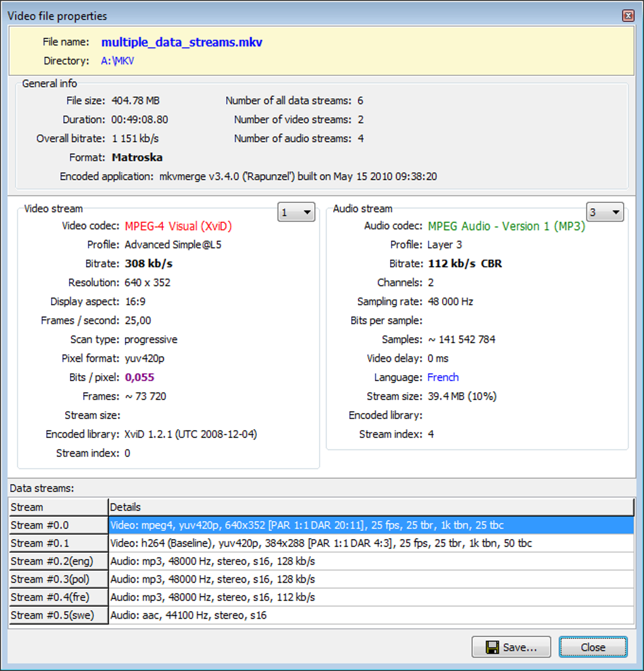Click the Stream #0.3(pol) mp3 128 kb/s details
Screen dimensions: 644x671
tap(371, 579)
